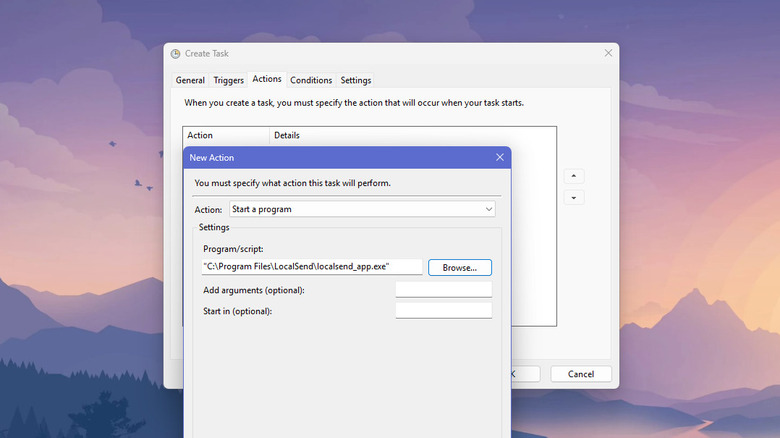This screenshot has width=780, height=438.
Task: Move action up with the up arrow
Action: (574, 176)
